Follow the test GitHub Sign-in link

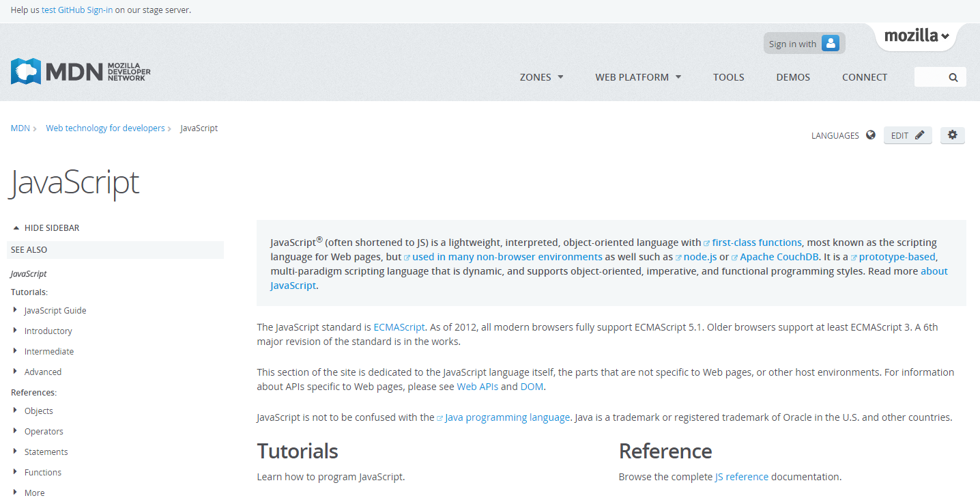coord(77,10)
